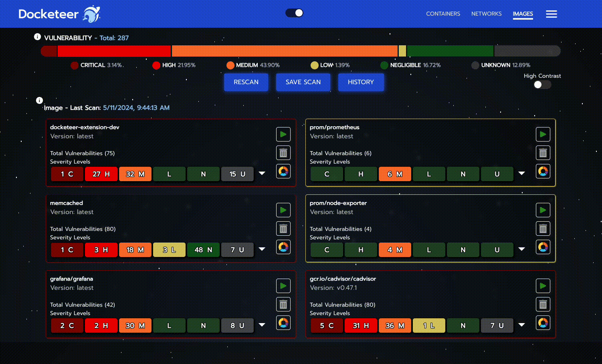Delete the memcached image via the trash icon

(x=283, y=229)
